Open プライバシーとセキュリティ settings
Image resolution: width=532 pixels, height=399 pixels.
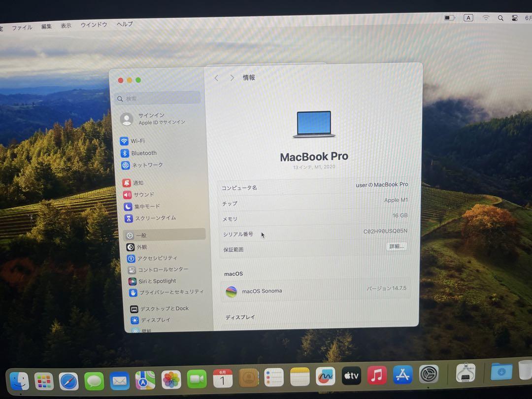click(x=166, y=292)
